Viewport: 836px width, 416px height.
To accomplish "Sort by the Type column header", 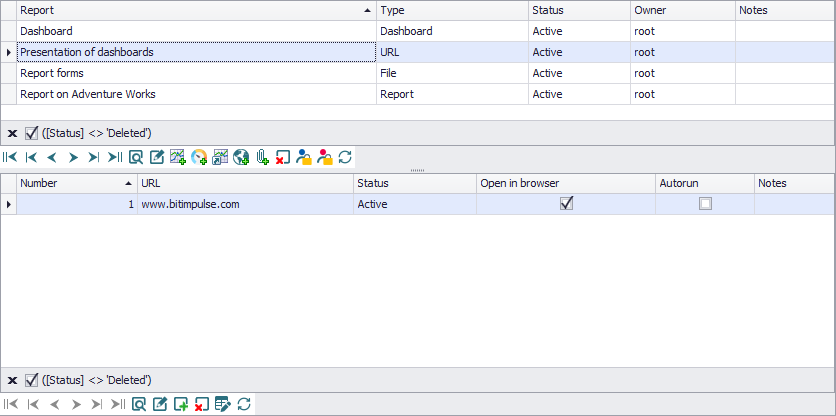I will coord(453,10).
